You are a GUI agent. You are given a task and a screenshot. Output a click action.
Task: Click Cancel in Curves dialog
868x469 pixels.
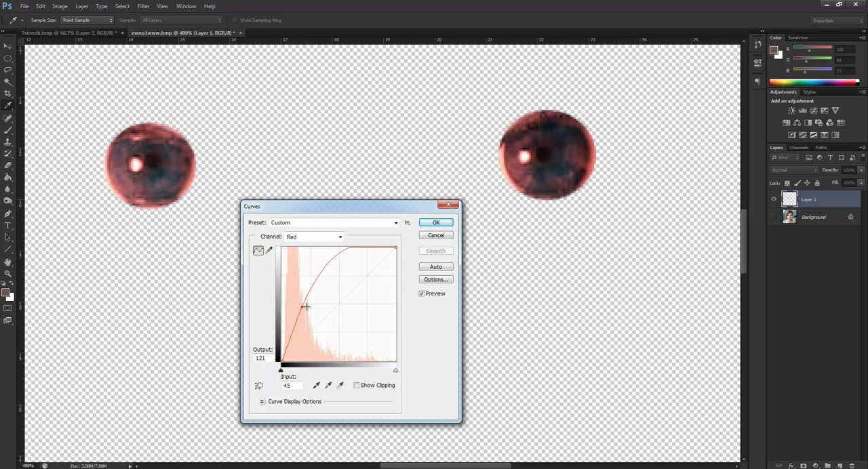(436, 235)
